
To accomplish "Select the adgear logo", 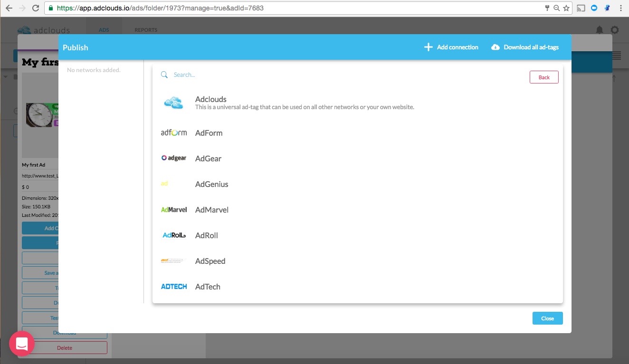I will [174, 158].
